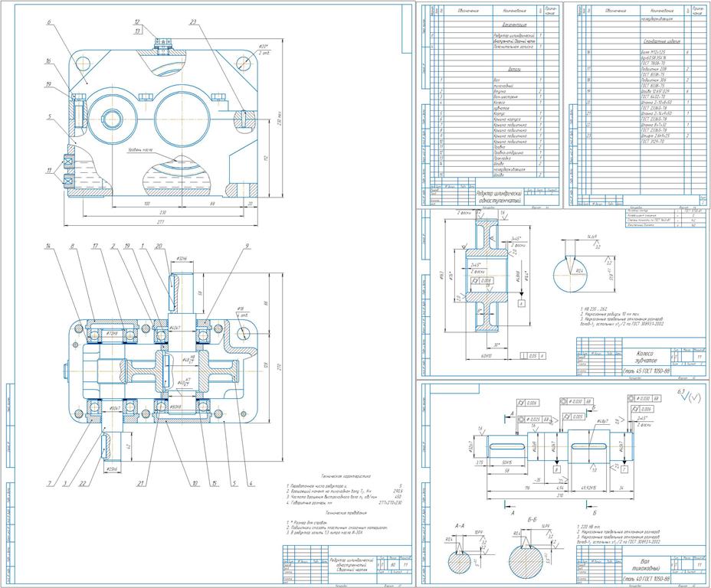Screen dimensions: 711x588
Task: Select balloon callout number 14
Action: point(48,247)
